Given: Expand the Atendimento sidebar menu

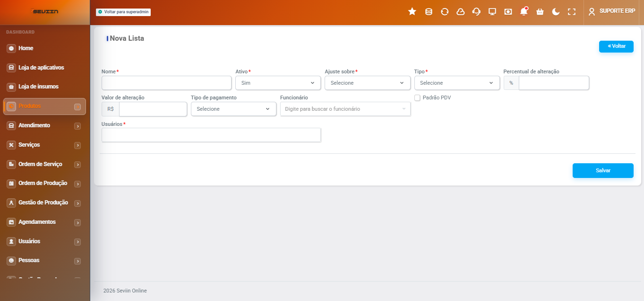Looking at the screenshot, I should tap(44, 125).
